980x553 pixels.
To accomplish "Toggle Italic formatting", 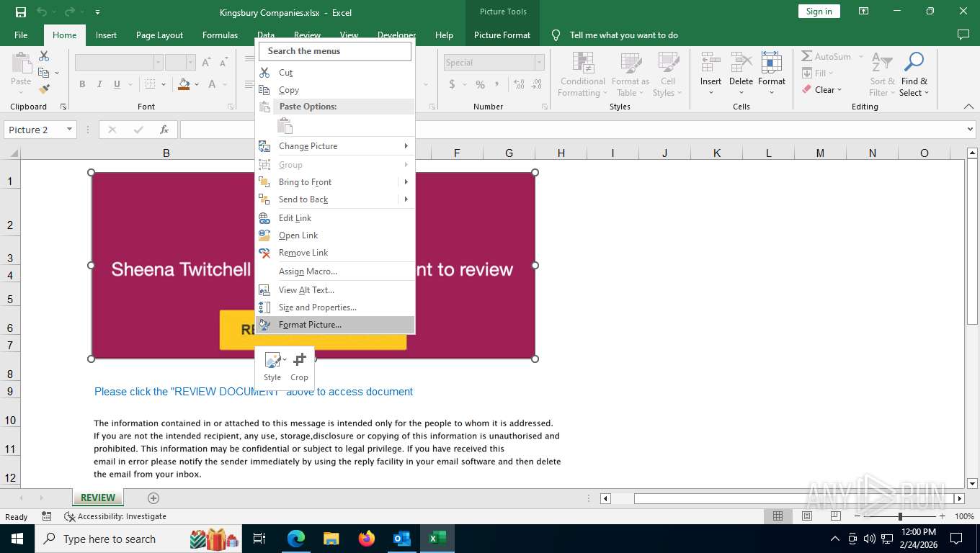I will click(99, 84).
